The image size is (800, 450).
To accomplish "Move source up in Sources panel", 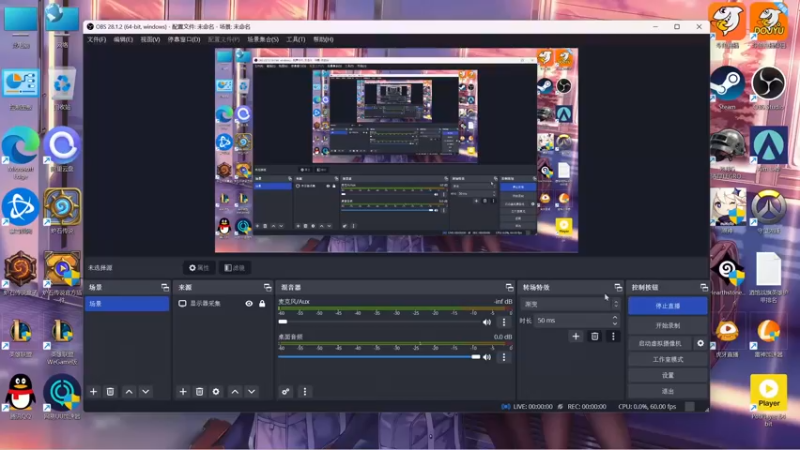I will (235, 392).
